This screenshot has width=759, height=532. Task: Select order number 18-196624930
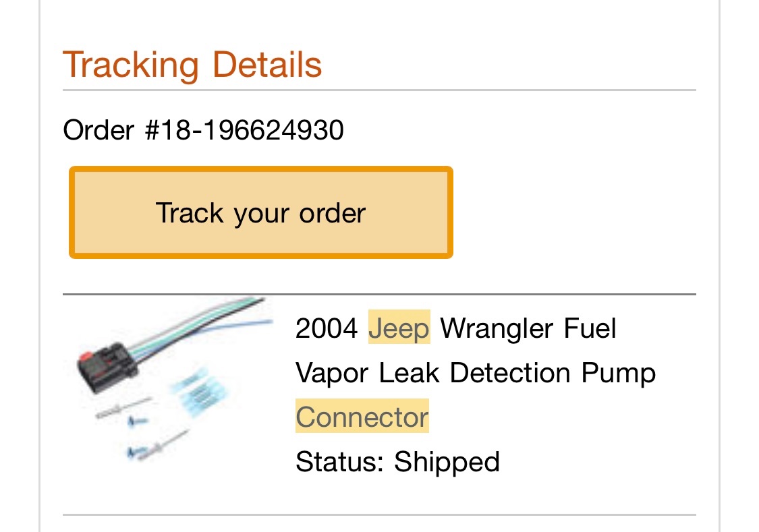pyautogui.click(x=245, y=129)
